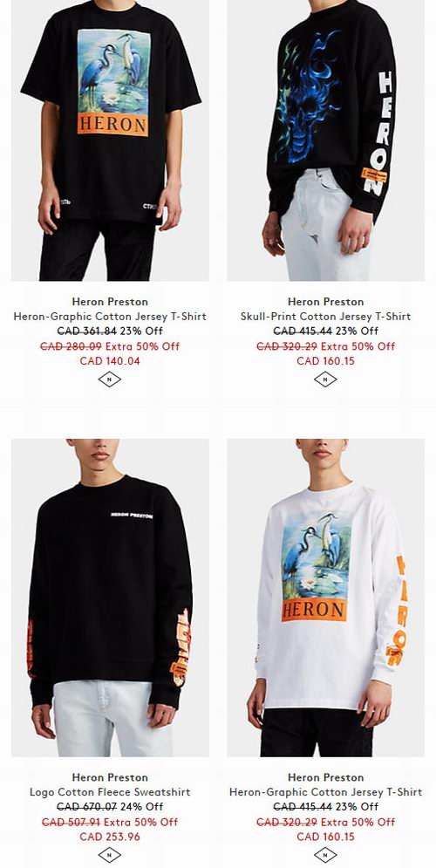This screenshot has height=868, width=436.
Task: Open Logo Cotton Fleece Sweatshirt title link
Action: tap(110, 792)
